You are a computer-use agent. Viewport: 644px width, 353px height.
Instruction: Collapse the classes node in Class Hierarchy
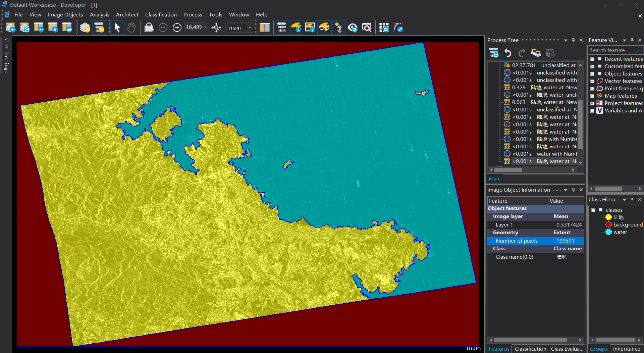[593, 210]
